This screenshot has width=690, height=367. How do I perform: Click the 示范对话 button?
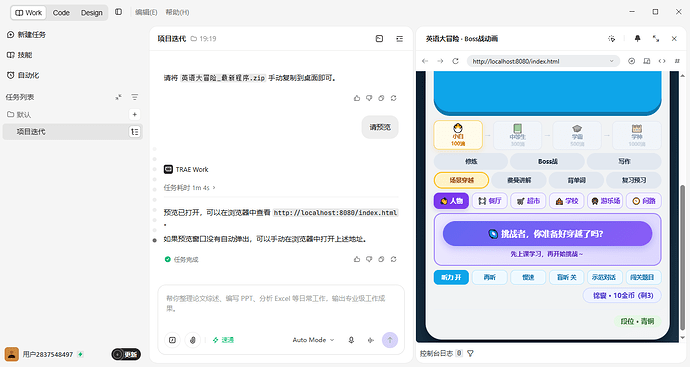(605, 277)
